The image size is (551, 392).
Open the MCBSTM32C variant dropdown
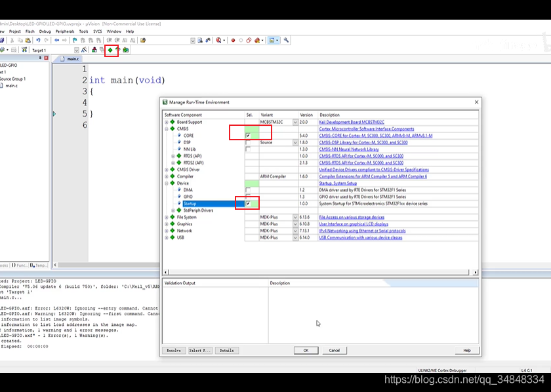(295, 122)
